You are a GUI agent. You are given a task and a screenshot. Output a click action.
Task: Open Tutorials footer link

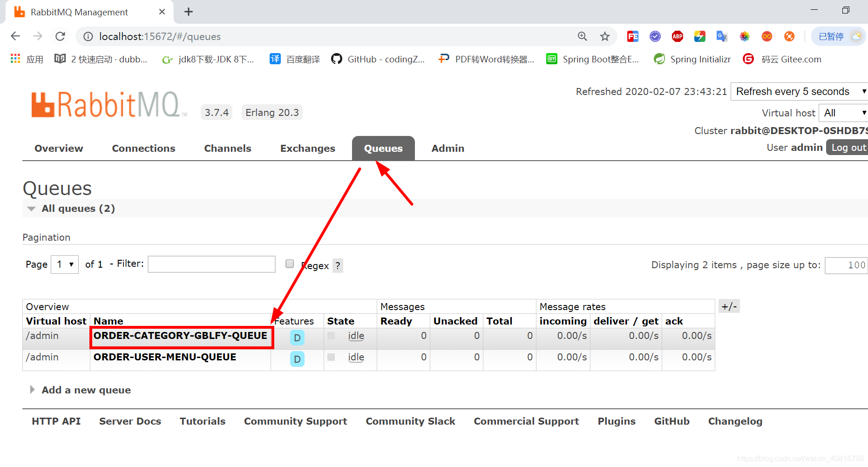[203, 421]
